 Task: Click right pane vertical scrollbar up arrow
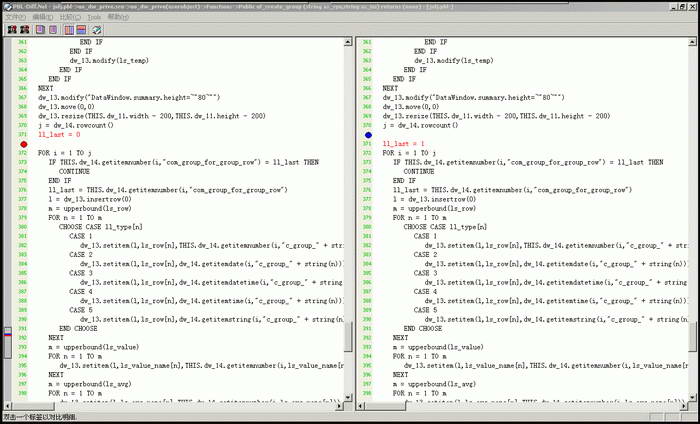click(x=692, y=42)
